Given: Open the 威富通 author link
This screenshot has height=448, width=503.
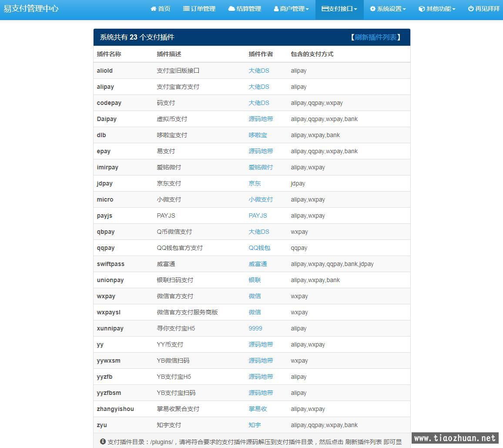Looking at the screenshot, I should click(258, 264).
